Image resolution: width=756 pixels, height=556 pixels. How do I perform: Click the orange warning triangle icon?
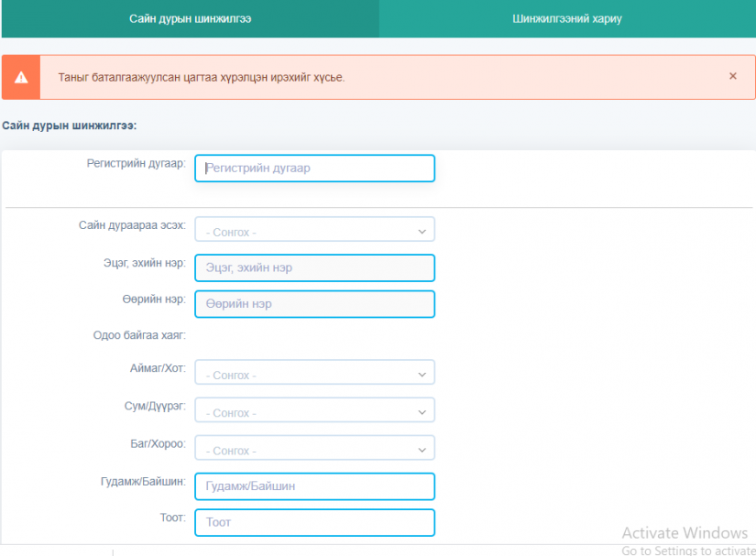pos(21,78)
